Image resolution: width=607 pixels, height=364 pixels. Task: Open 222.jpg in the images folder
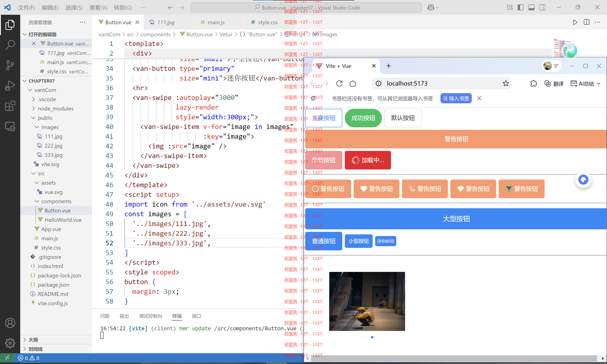pyautogui.click(x=53, y=146)
